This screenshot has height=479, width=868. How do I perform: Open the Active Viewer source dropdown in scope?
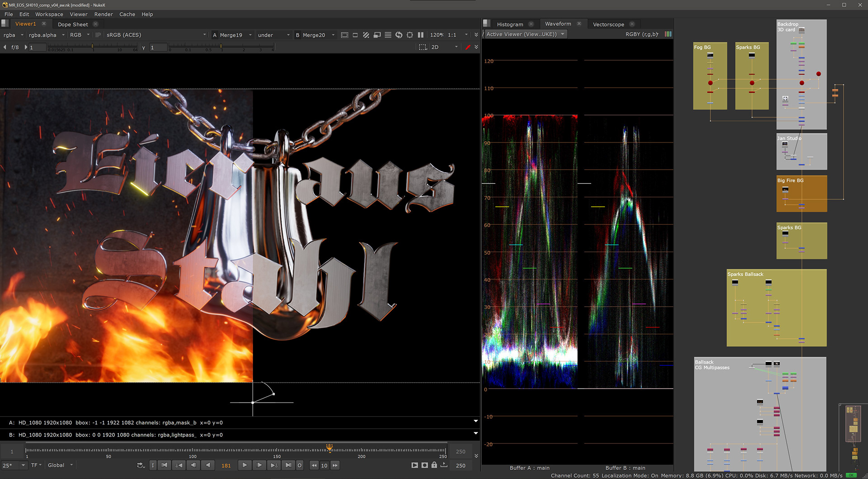point(525,34)
